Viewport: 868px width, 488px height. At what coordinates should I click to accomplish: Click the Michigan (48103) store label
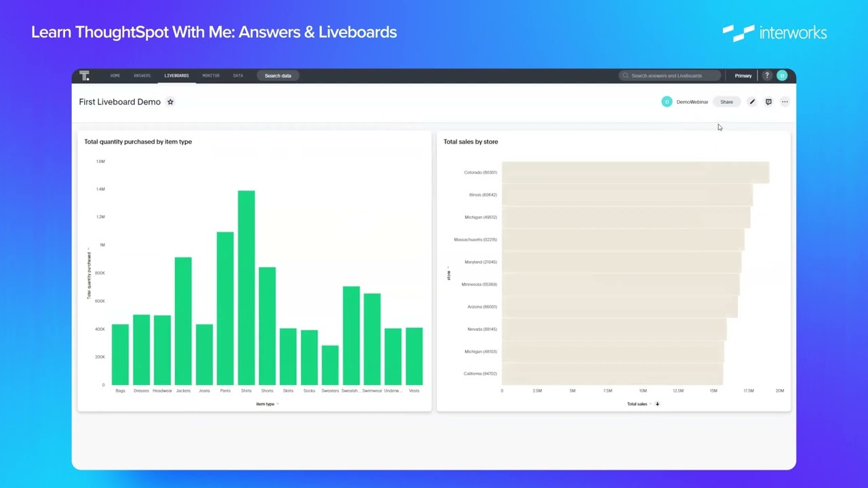click(x=481, y=351)
